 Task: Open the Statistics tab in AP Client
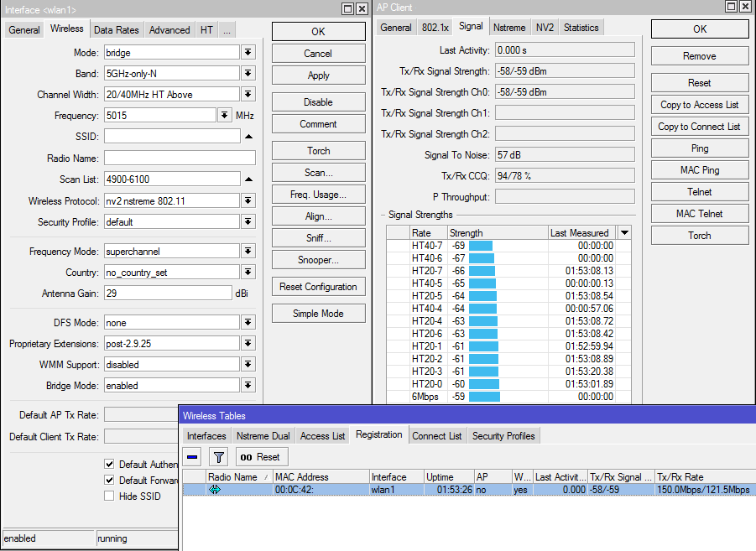581,26
